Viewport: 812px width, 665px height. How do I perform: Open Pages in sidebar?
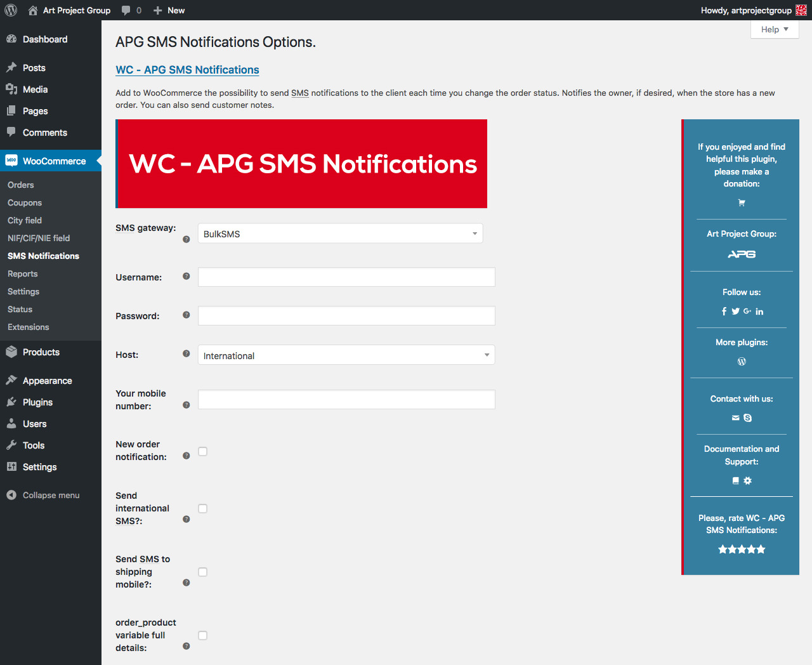click(x=51, y=111)
